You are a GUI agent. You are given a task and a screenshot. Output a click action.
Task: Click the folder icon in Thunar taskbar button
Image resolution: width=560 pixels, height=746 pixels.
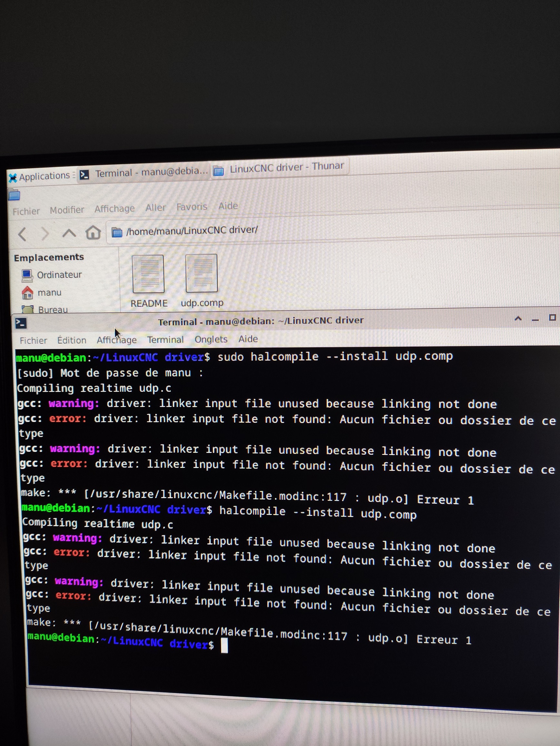coord(218,171)
